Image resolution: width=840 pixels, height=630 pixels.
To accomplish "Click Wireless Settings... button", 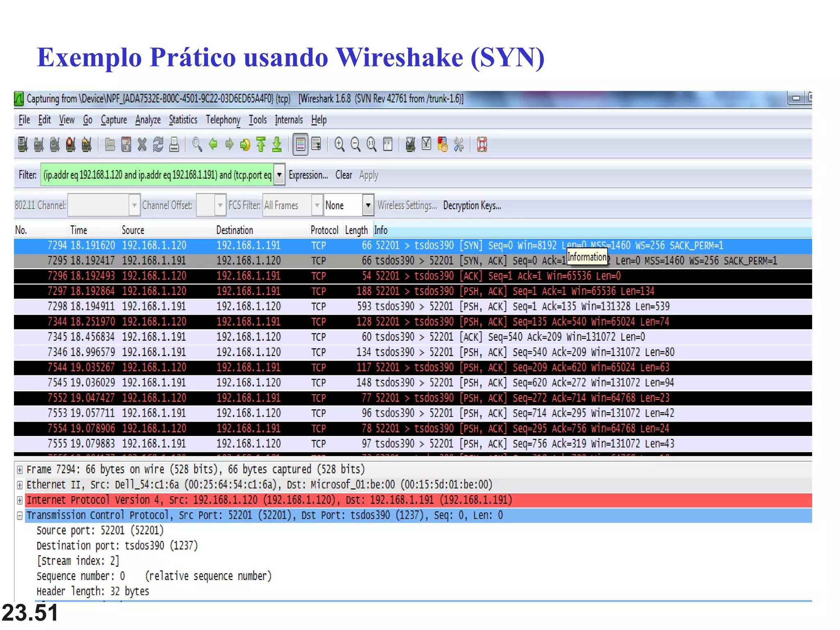I will (x=407, y=205).
